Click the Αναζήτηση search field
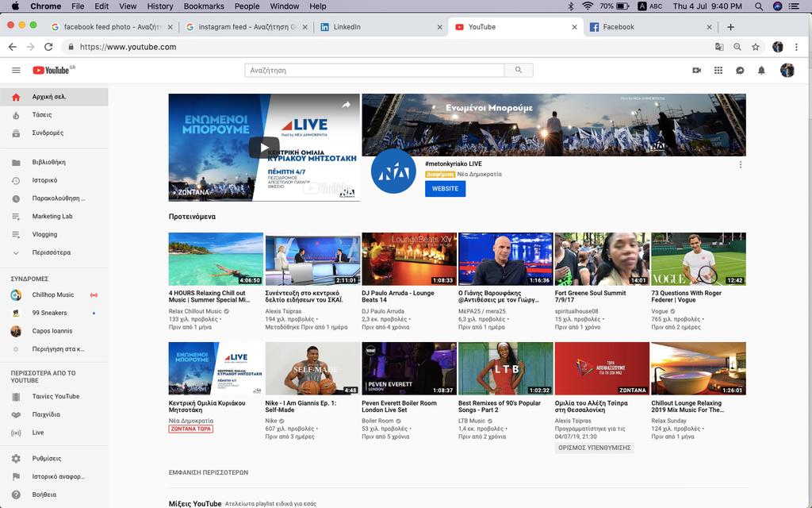812x508 pixels. pos(374,71)
